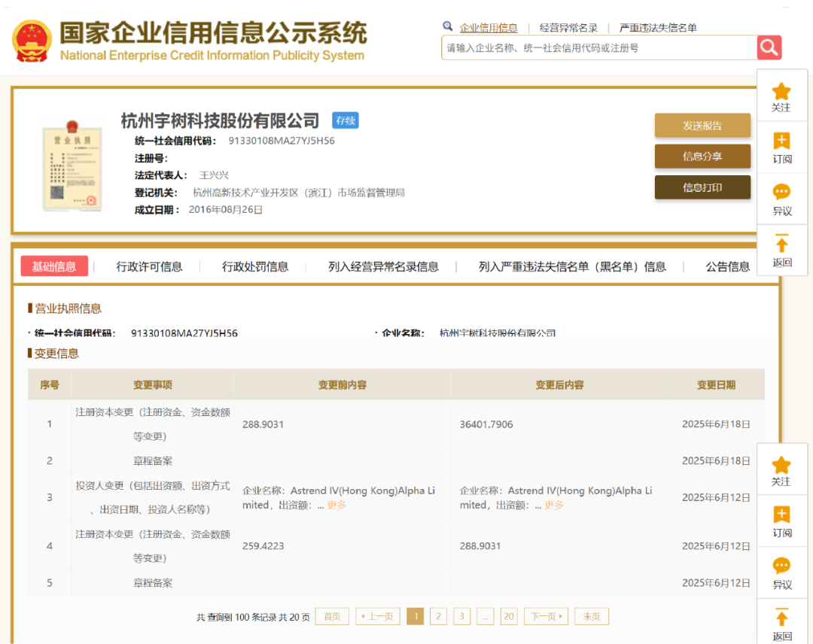Click the value 36401.7906 in row 1
Image resolution: width=813 pixels, height=644 pixels.
click(x=486, y=424)
